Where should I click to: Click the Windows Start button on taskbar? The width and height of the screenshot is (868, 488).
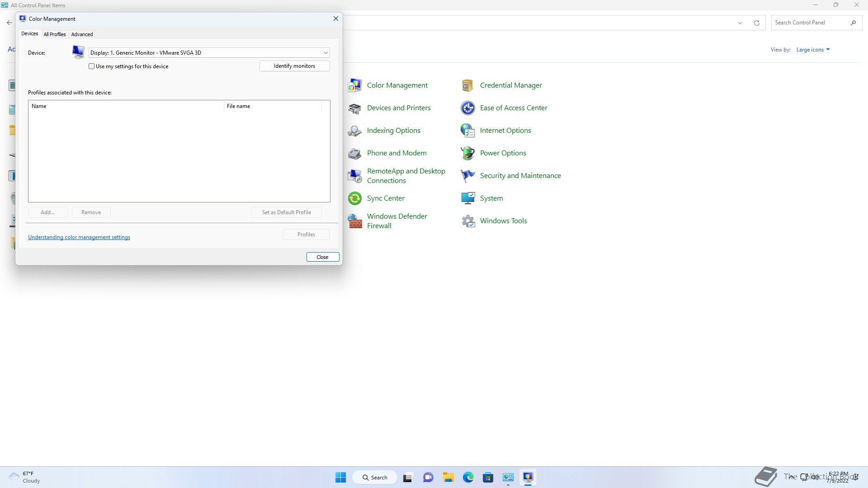(341, 477)
